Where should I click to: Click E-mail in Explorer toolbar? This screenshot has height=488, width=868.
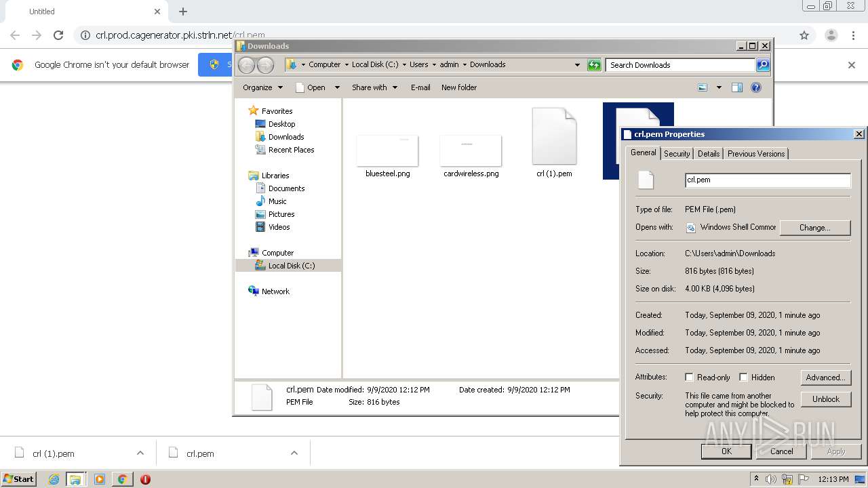[420, 87]
